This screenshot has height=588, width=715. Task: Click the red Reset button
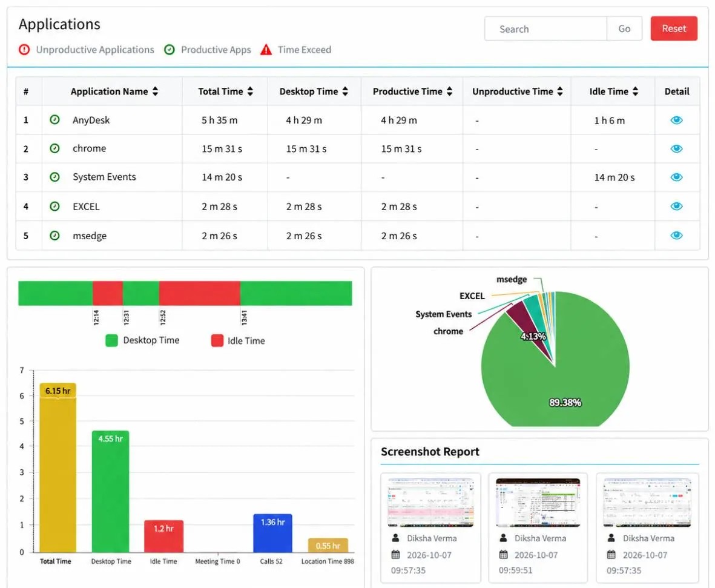[673, 28]
